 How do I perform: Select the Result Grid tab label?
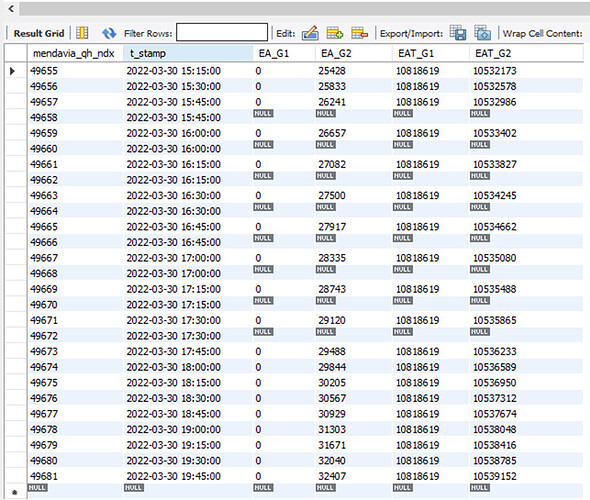(x=39, y=33)
